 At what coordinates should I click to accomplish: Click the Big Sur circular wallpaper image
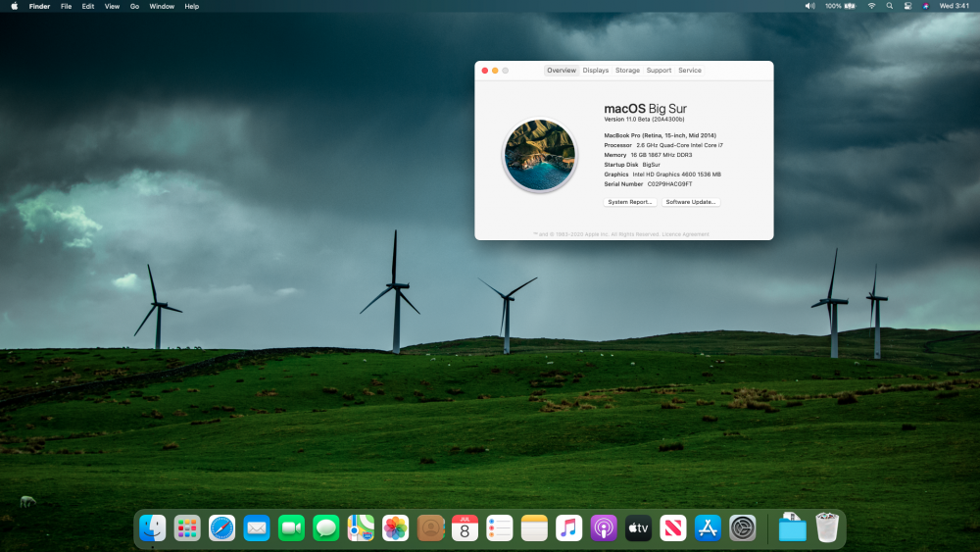point(539,155)
